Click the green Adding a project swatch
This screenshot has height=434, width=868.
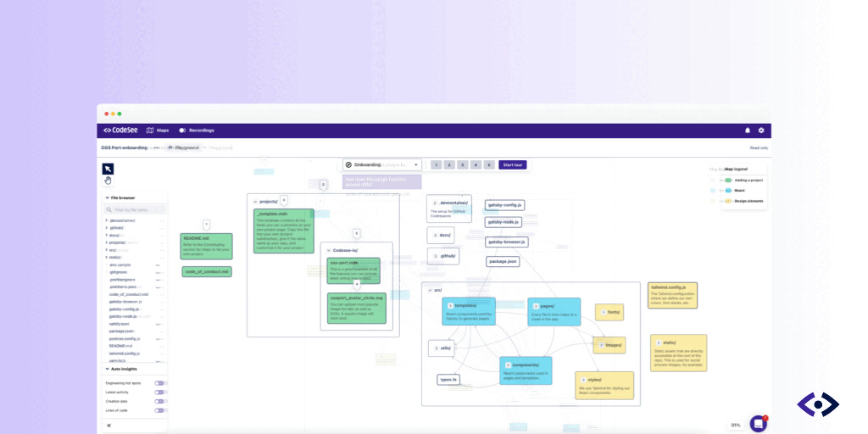(x=728, y=181)
